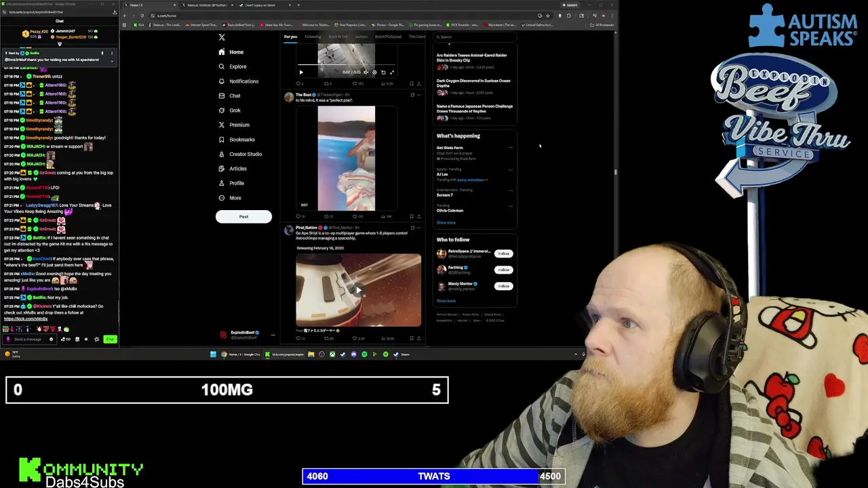
Task: Like The Best's perfect plan post
Action: click(x=355, y=216)
